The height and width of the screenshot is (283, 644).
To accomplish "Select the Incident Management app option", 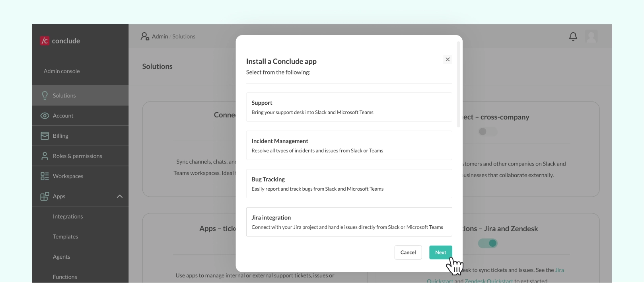I will point(349,145).
